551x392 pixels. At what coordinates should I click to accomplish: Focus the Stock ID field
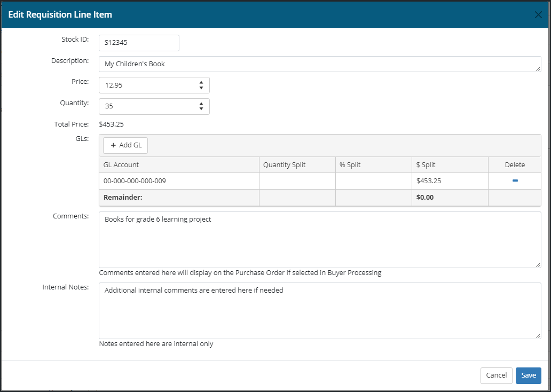139,43
